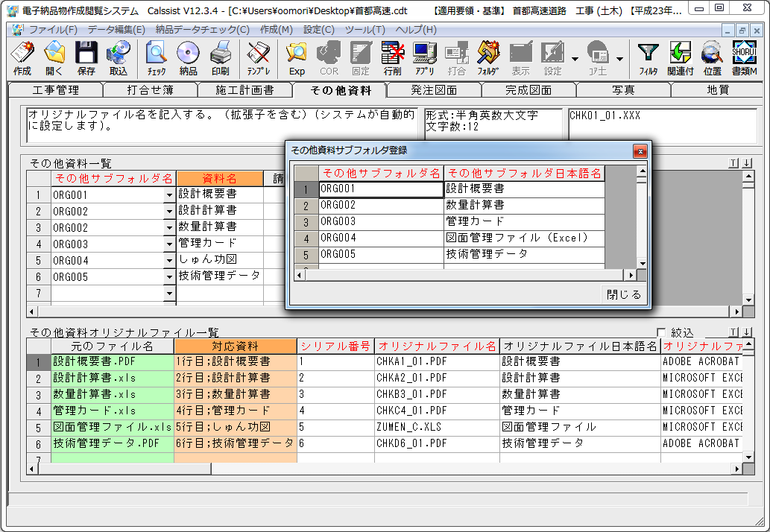Image resolution: width=770 pixels, height=532 pixels.
Task: Click the コア土 toolbar icon
Action: 598,58
